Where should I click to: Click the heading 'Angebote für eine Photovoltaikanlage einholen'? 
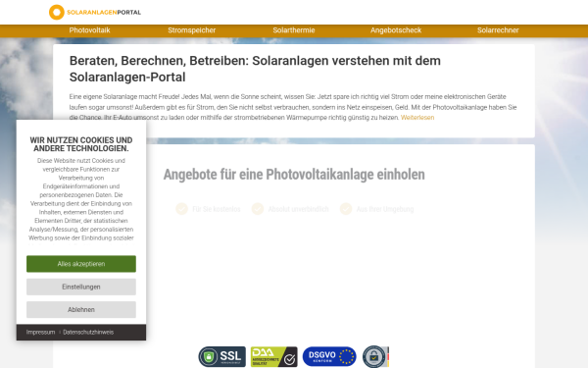294,175
